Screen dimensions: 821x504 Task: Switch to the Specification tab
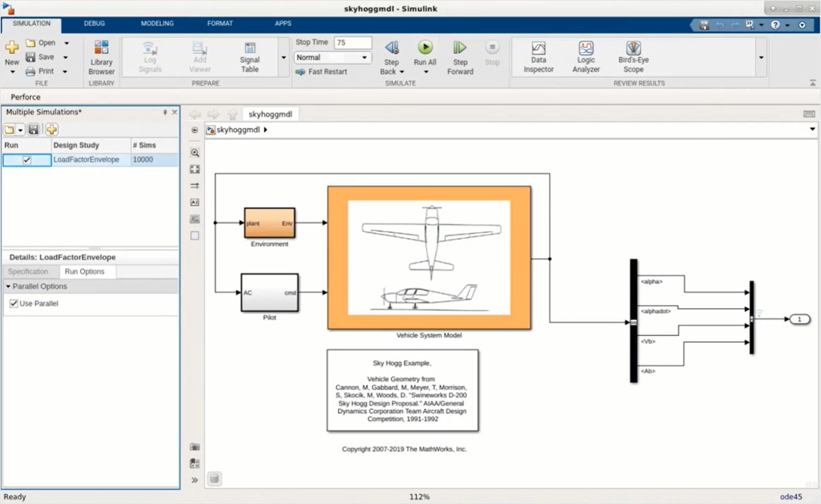point(28,272)
